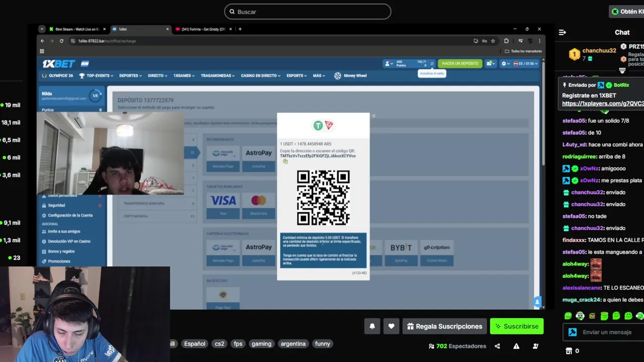Open the ESPORTS menu
This screenshot has width=644, height=362.
pos(296,75)
